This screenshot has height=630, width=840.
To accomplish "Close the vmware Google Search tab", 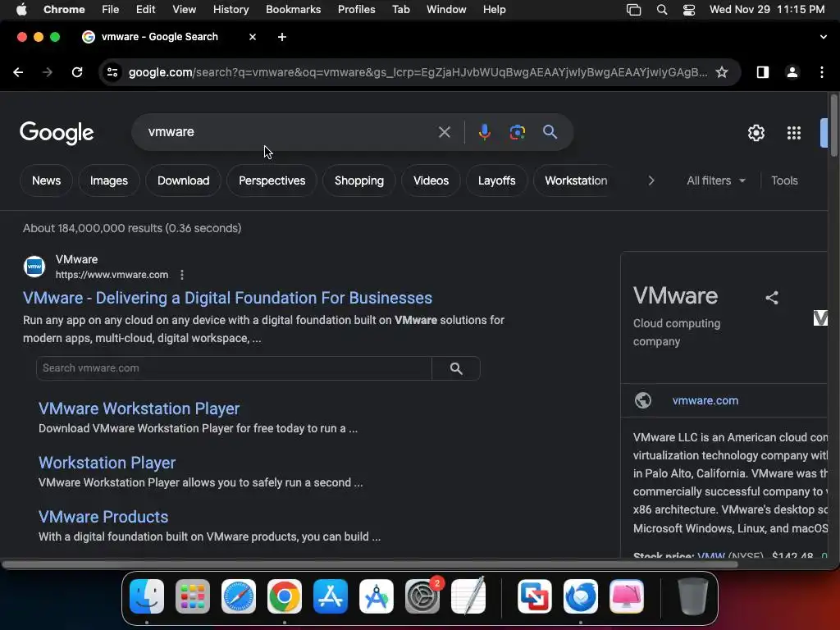I will (253, 37).
